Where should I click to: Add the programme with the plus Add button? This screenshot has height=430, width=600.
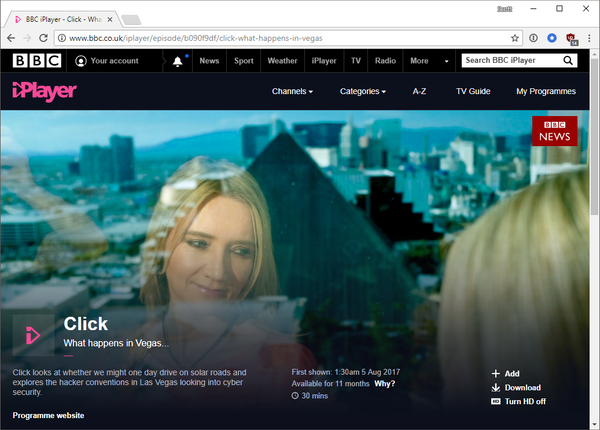[x=505, y=374]
